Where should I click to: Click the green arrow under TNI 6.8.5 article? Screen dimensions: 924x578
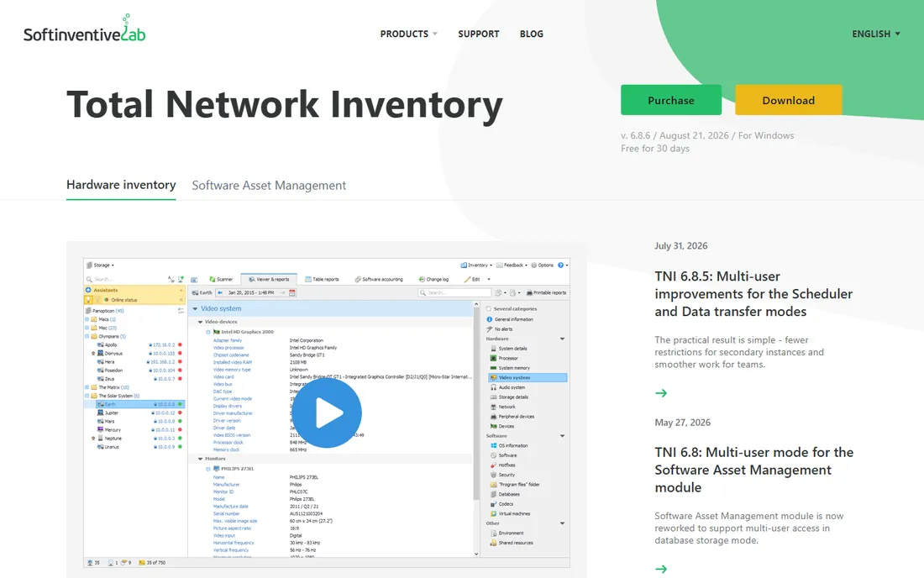[x=661, y=393]
